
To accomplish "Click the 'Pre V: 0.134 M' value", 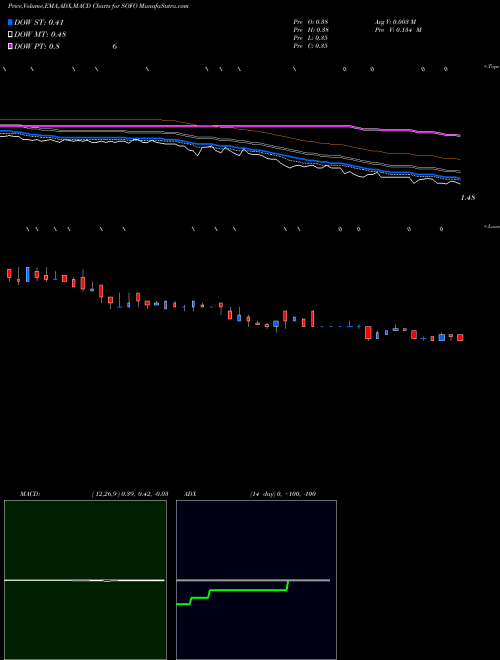I will (398, 30).
